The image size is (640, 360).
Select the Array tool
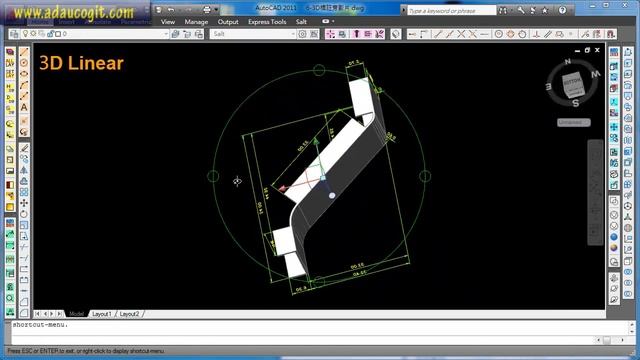[x=24, y=192]
